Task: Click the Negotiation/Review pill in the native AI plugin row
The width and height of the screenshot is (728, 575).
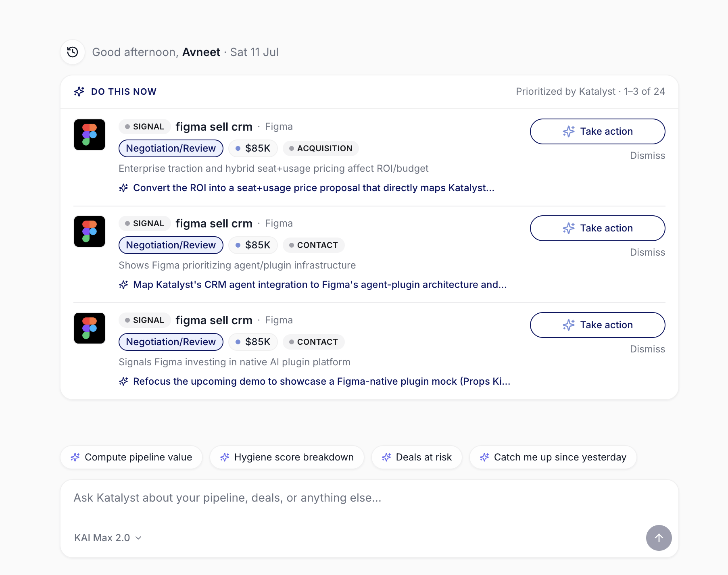Action: click(x=171, y=342)
